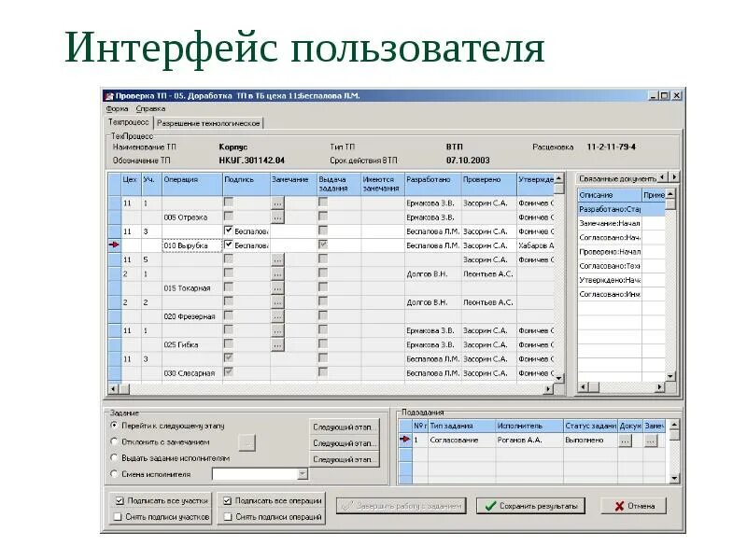Viewport: 747px width, 560px height.
Task: Uncheck Подписать все операции
Action: [x=227, y=501]
